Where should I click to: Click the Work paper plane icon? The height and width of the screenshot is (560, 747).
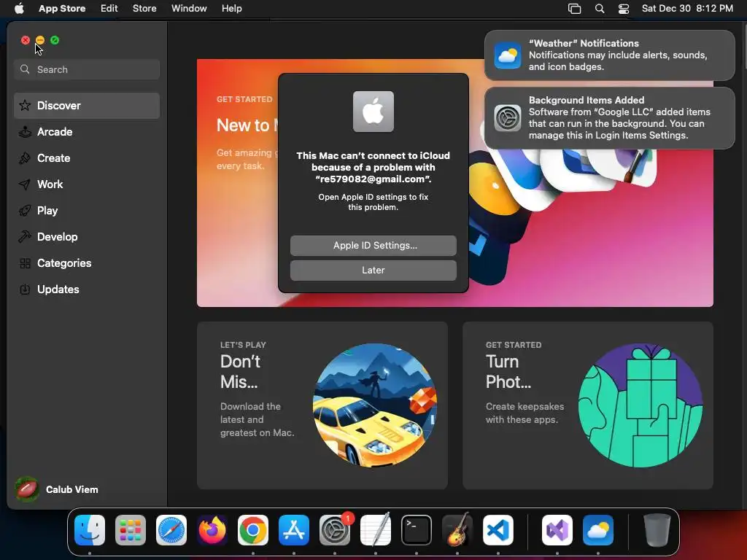click(x=25, y=184)
